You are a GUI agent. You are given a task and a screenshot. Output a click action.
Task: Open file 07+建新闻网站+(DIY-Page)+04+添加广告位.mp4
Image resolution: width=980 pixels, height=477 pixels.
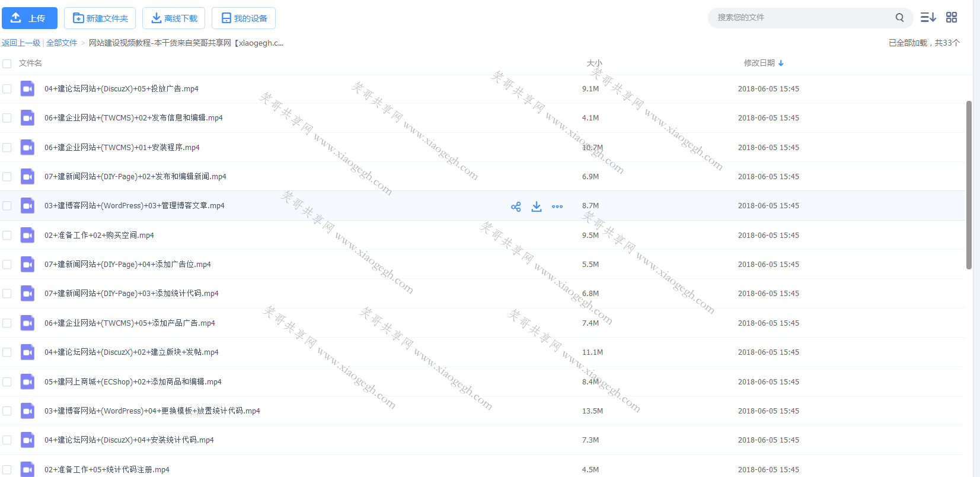point(127,265)
